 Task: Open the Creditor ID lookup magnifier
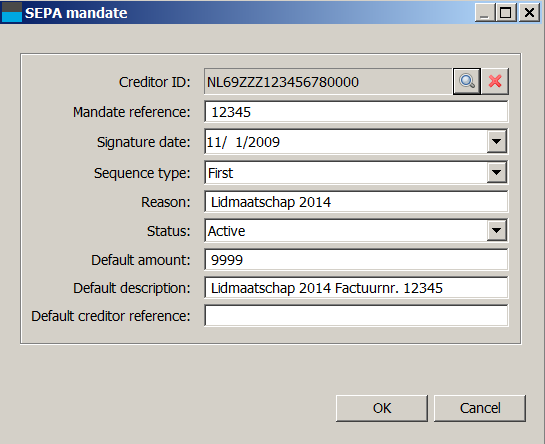coord(467,81)
